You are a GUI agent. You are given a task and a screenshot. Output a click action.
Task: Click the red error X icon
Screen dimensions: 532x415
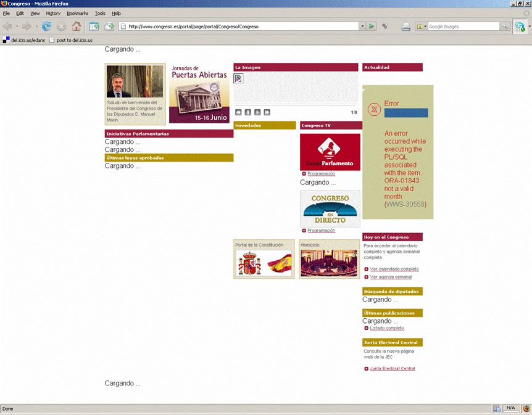pos(373,110)
